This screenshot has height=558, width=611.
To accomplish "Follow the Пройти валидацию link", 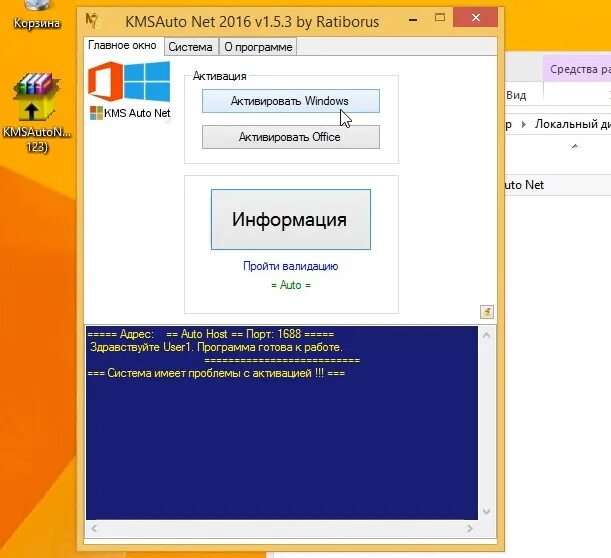I will [x=291, y=266].
